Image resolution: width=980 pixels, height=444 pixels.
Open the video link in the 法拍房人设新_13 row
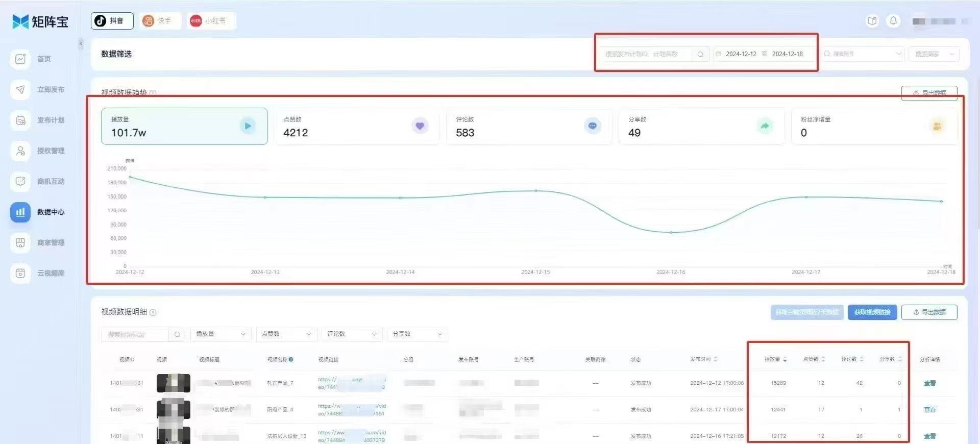click(352, 436)
